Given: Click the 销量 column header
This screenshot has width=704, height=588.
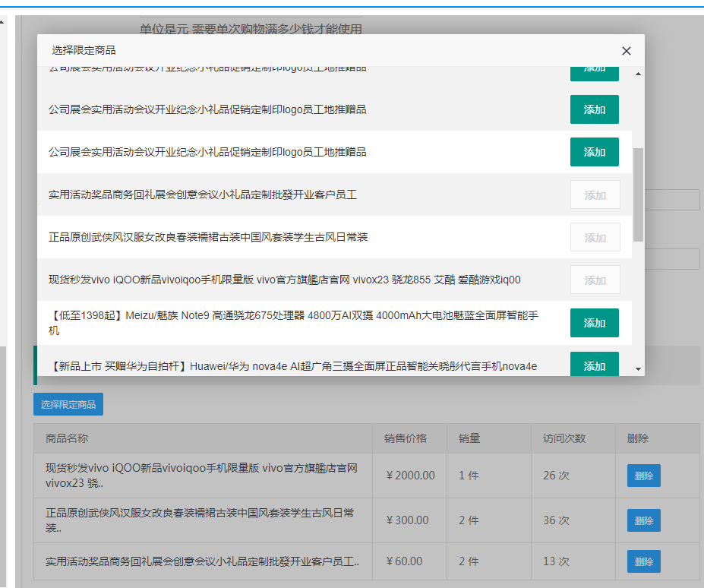Looking at the screenshot, I should [x=469, y=438].
